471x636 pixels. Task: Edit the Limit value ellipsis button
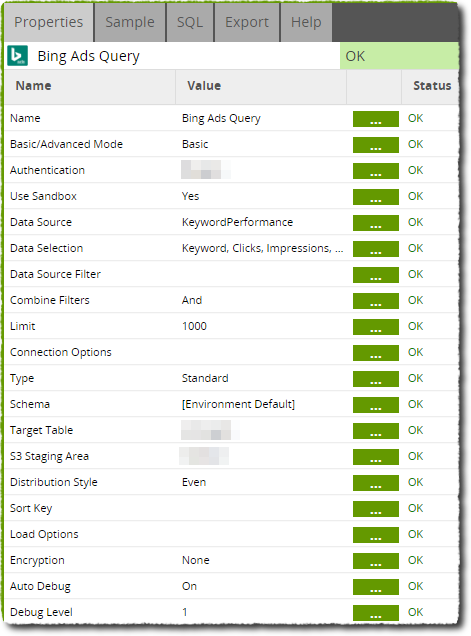375,327
